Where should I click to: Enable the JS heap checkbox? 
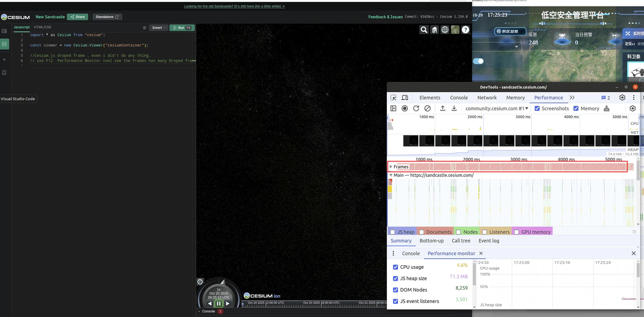tap(392, 232)
